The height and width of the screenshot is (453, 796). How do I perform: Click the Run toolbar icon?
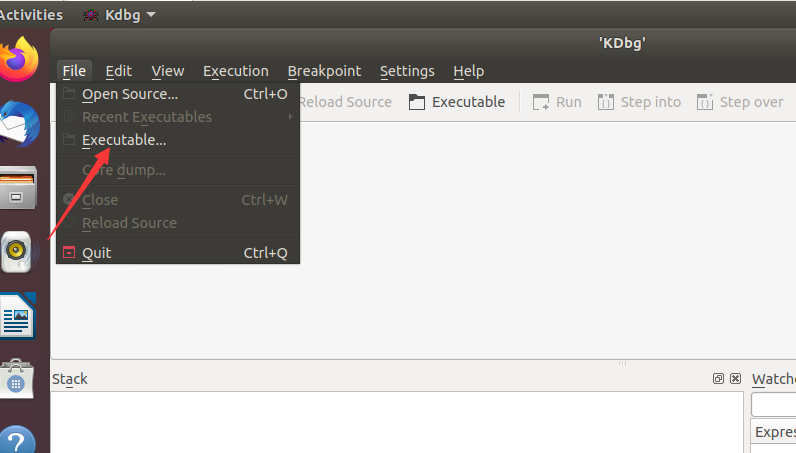click(x=541, y=102)
